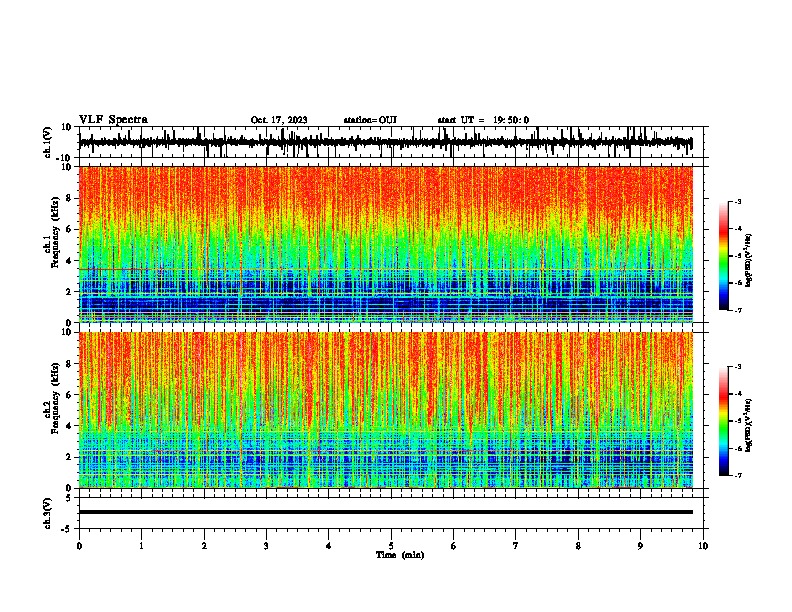Click the ch.1 color bar log(PSD) unit label
The width and height of the screenshot is (792, 612).
[x=749, y=261]
